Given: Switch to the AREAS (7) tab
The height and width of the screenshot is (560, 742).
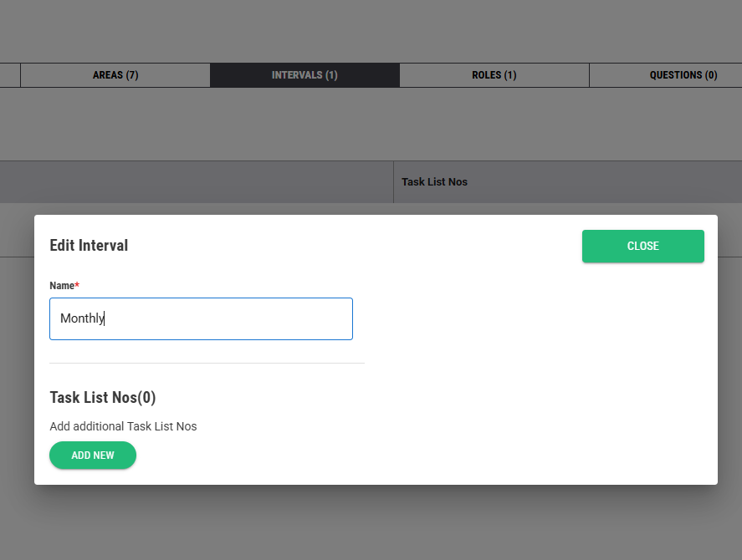Looking at the screenshot, I should [x=115, y=75].
